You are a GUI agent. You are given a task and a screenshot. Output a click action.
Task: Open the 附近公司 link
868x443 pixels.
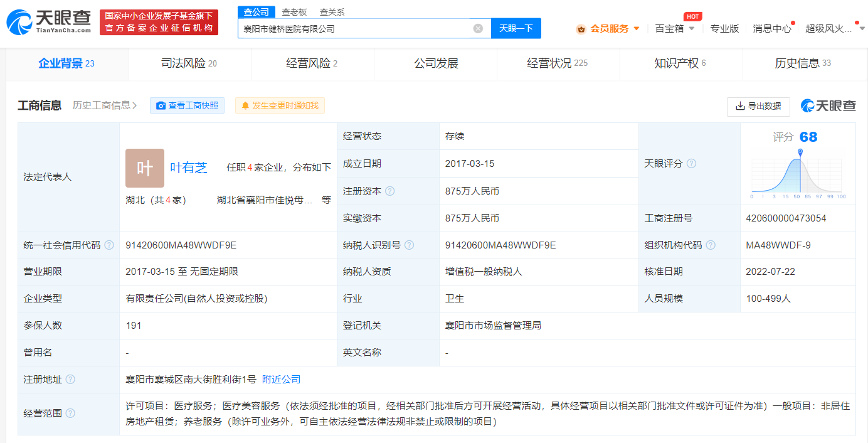coord(281,379)
